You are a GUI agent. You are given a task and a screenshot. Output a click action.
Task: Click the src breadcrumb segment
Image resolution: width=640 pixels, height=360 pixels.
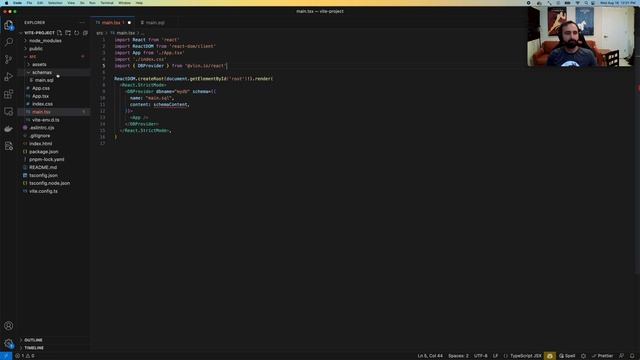point(100,33)
